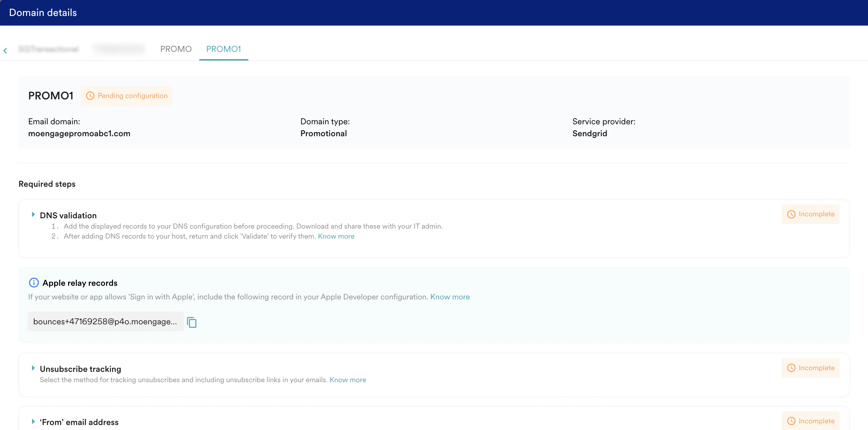Image resolution: width=868 pixels, height=430 pixels.
Task: Toggle the Incomplete status on 'From' email address
Action: (x=810, y=421)
